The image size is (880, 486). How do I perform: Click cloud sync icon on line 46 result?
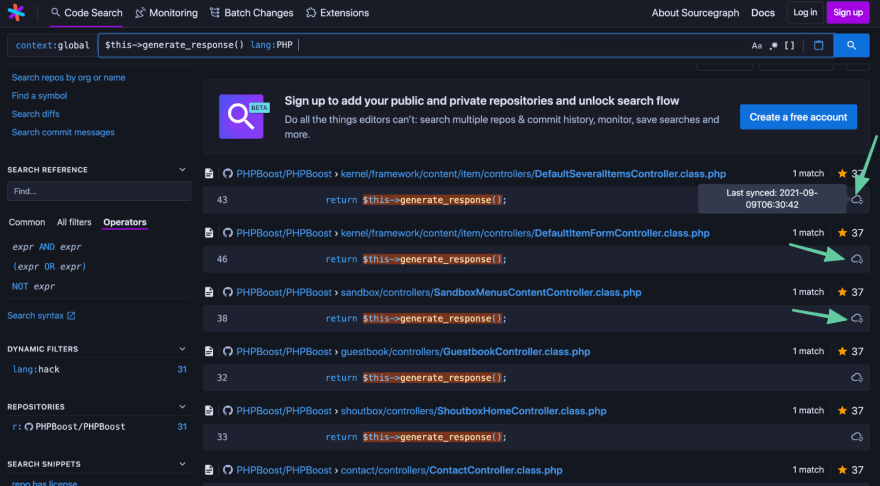click(x=856, y=259)
